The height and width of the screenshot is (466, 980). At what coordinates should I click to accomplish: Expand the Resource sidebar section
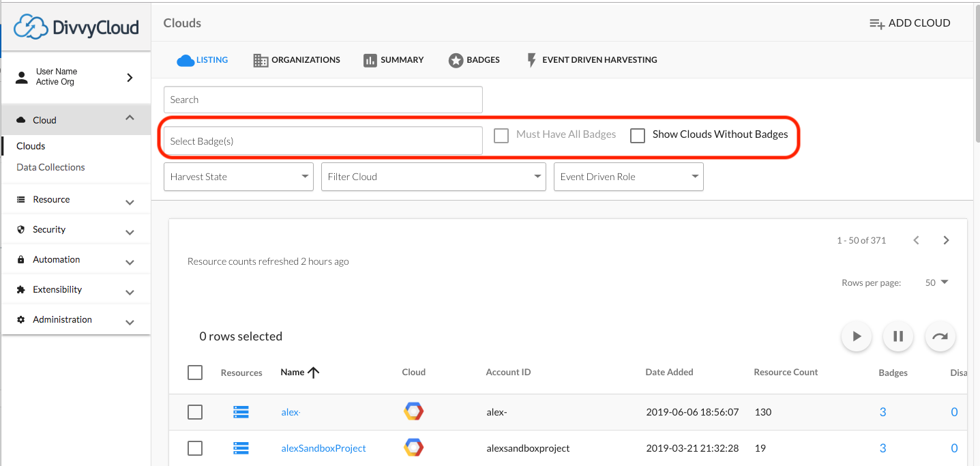[x=130, y=203]
